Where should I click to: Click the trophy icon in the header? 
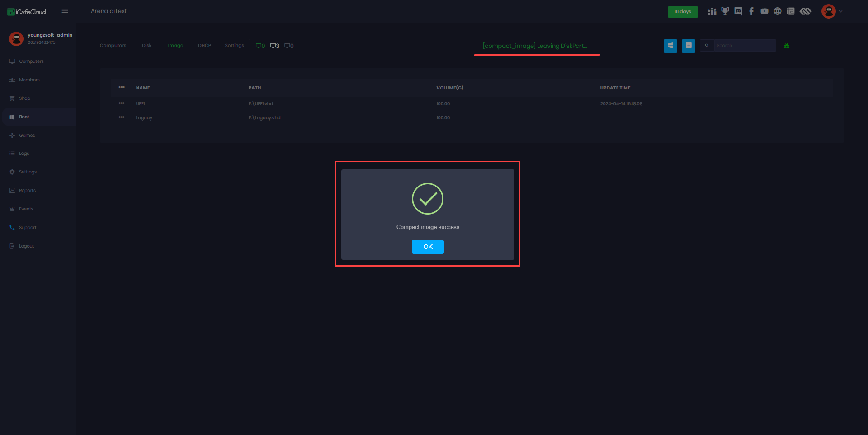click(x=726, y=11)
